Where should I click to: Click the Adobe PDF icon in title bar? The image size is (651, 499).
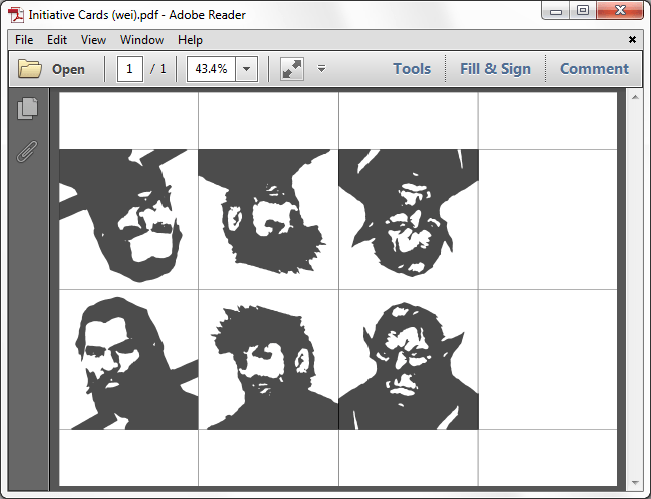pos(17,15)
